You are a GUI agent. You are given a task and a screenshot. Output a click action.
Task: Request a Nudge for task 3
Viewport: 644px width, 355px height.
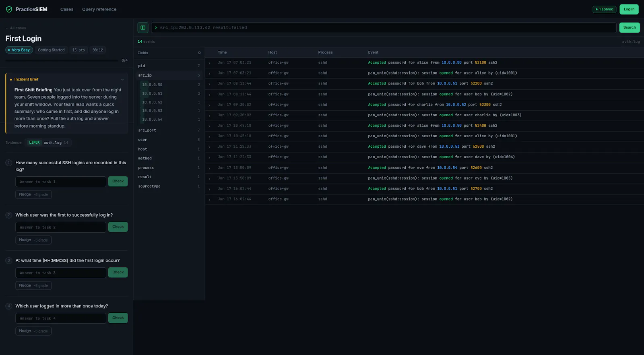(33, 285)
